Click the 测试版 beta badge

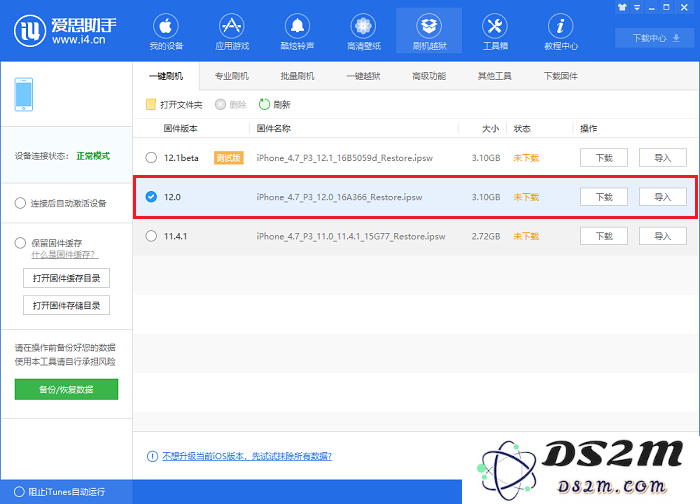[x=229, y=158]
